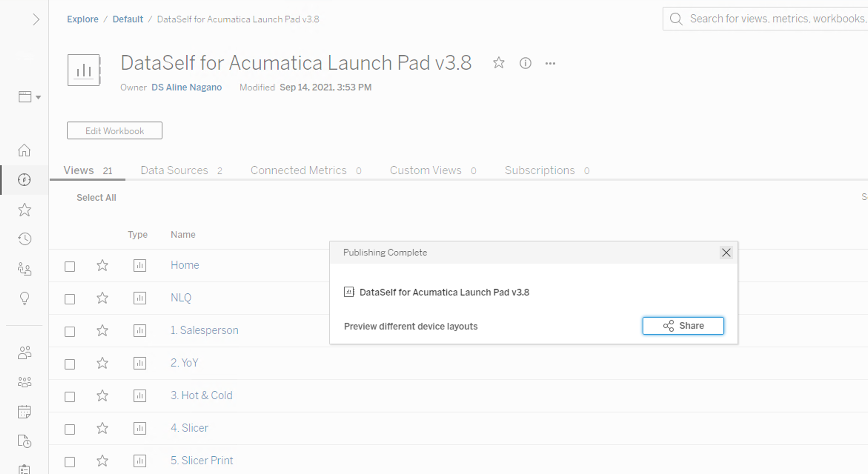Screen dimensions: 868x474
Task: Click the Edit Workbook button
Action: (x=115, y=131)
